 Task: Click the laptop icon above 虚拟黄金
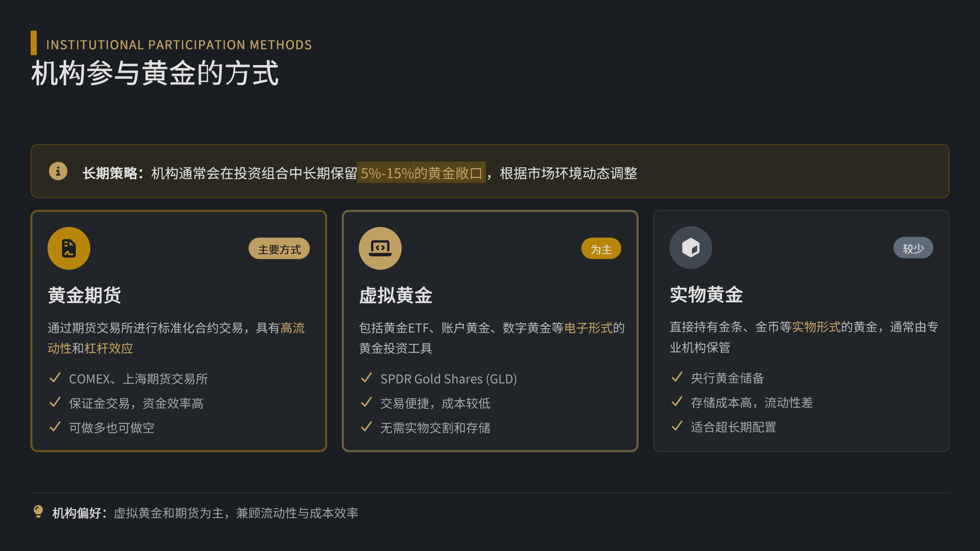[380, 248]
